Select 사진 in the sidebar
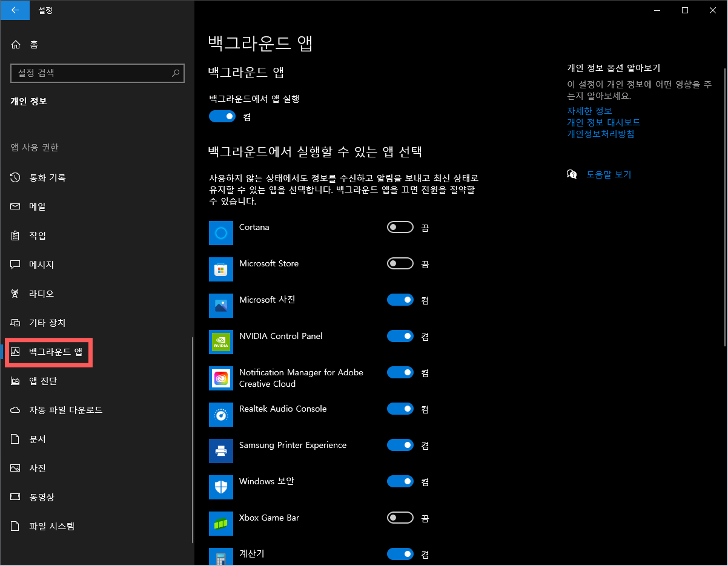The image size is (728, 566). (97, 468)
